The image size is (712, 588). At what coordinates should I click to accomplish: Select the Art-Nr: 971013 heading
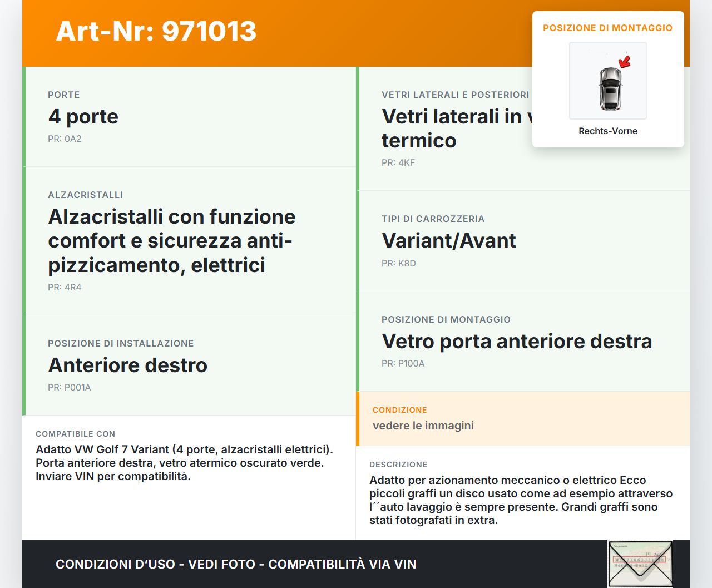(x=156, y=31)
